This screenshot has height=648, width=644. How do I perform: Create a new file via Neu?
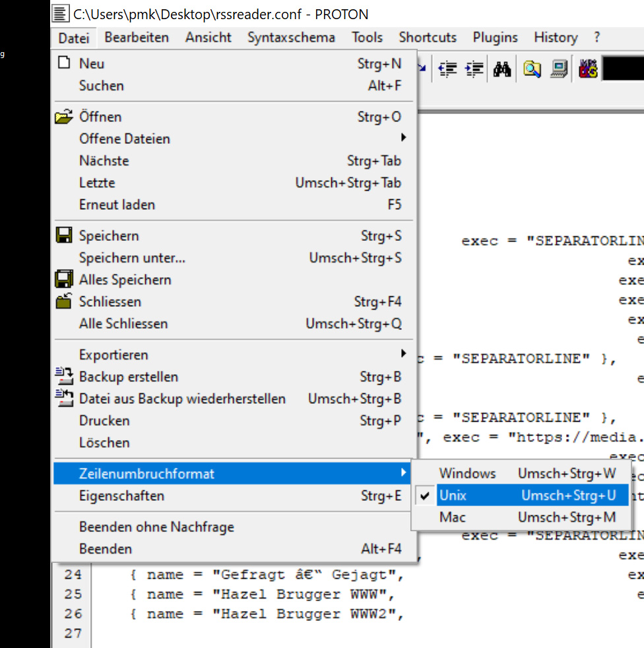[92, 64]
